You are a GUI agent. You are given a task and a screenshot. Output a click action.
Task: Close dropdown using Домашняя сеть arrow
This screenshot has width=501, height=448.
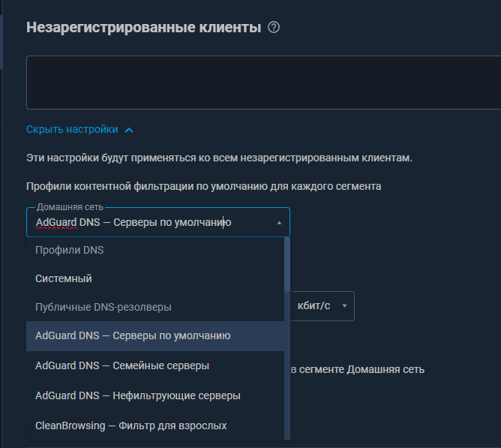(279, 223)
